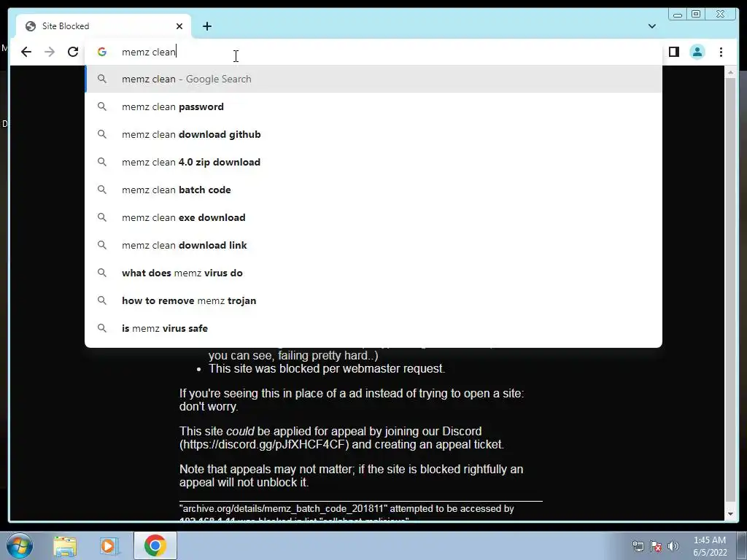Open the Chrome three-dot menu
747x560 pixels.
721,52
